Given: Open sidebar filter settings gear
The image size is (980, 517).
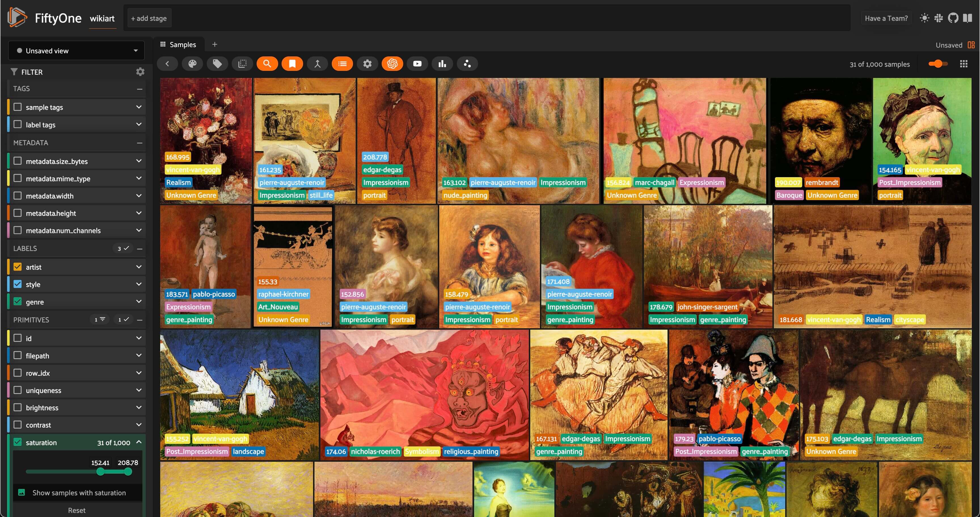Looking at the screenshot, I should (140, 72).
